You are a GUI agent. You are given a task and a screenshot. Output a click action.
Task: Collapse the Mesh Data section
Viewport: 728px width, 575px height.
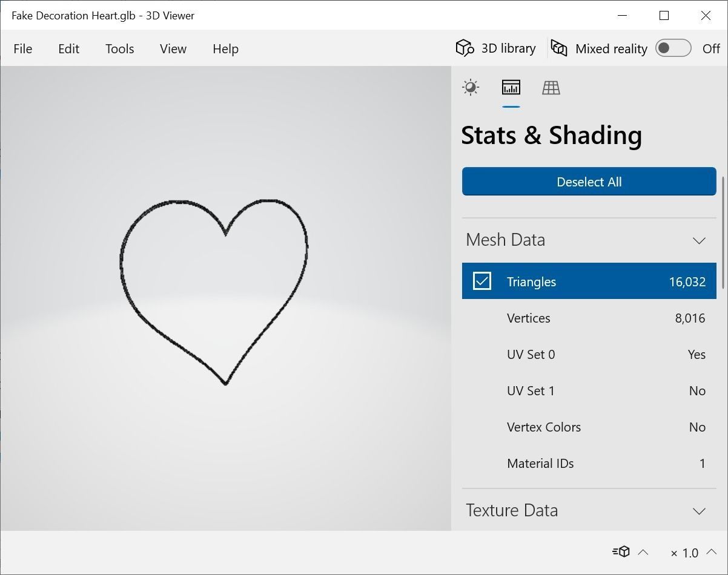click(699, 240)
